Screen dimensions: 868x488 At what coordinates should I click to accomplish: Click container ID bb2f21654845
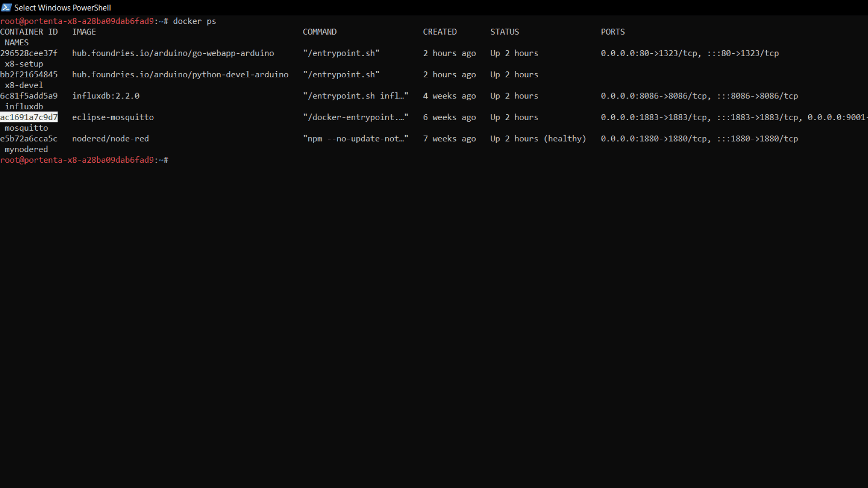[x=29, y=75]
